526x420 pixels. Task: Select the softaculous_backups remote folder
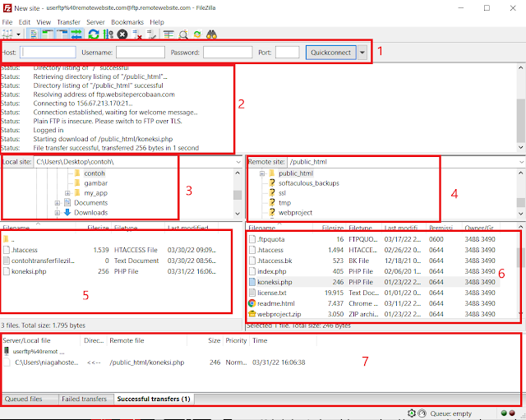click(309, 183)
